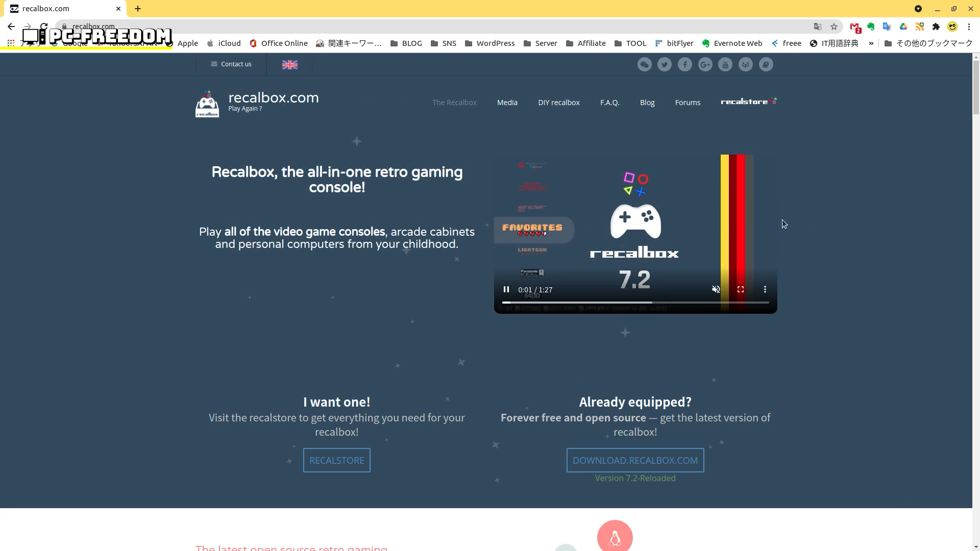Click the YouTube social icon

pyautogui.click(x=725, y=64)
